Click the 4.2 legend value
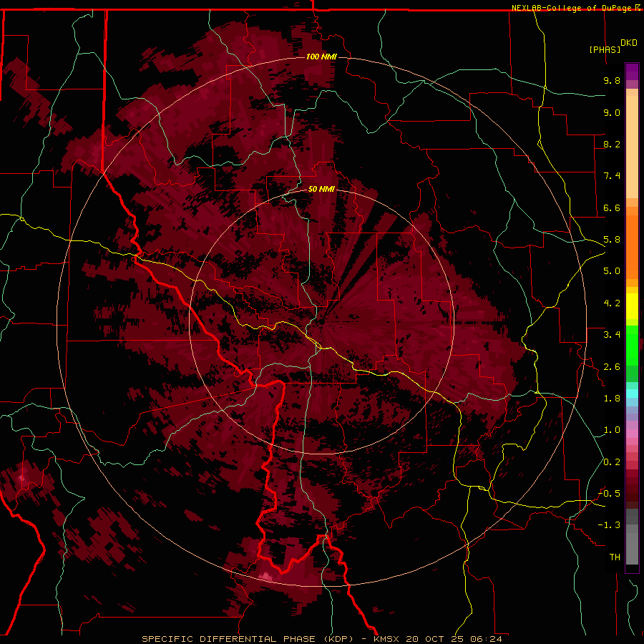Screen dimensions: 644x644 pos(612,303)
